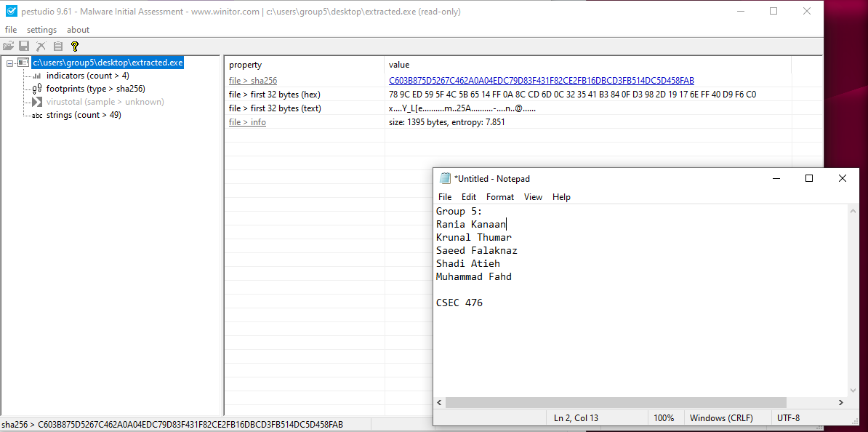The image size is (868, 432).
Task: Click 'UTF-8' encoding in Notepad status bar
Action: pyautogui.click(x=788, y=418)
